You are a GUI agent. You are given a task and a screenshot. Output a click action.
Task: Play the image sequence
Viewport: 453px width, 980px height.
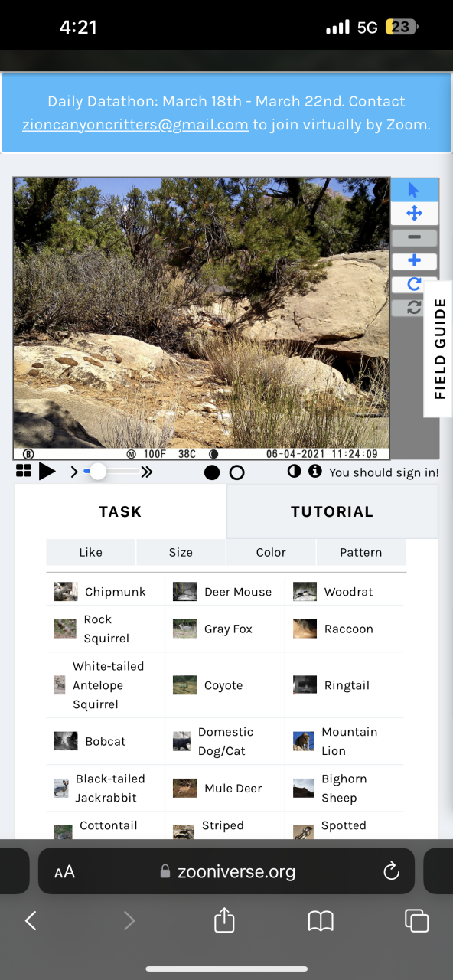47,472
